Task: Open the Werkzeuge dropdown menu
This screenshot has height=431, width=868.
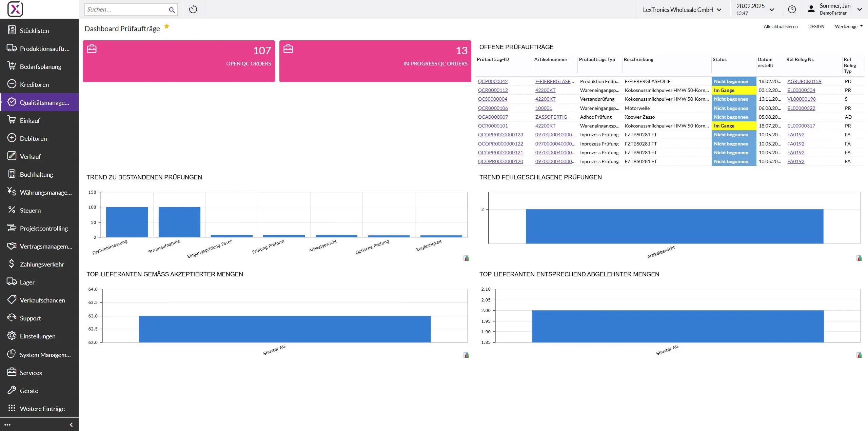Action: (848, 26)
